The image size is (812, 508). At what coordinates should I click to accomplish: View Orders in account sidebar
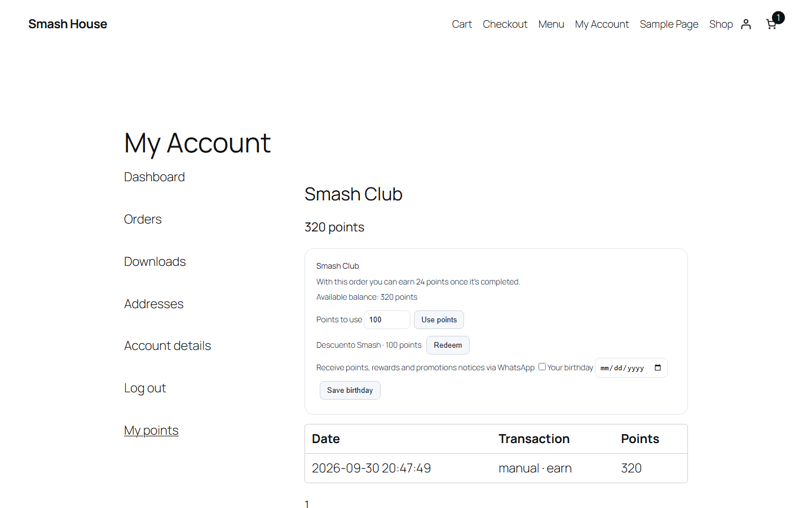coord(143,219)
